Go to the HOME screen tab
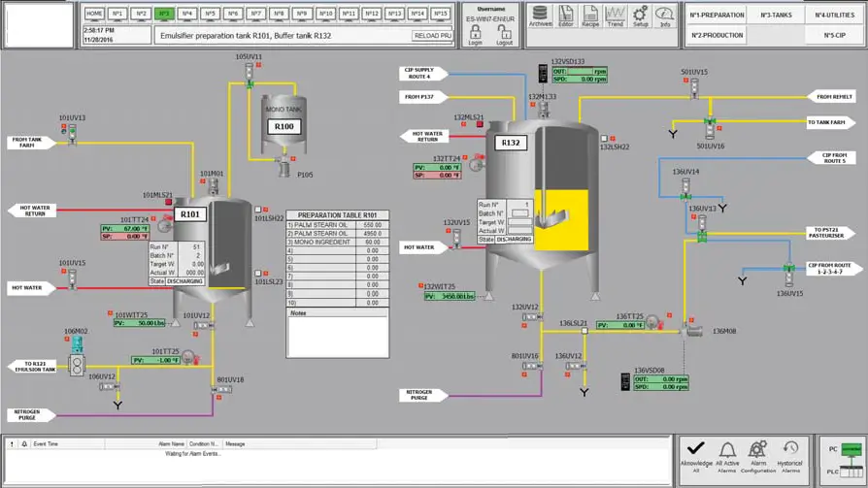The height and width of the screenshot is (488, 868). point(94,15)
